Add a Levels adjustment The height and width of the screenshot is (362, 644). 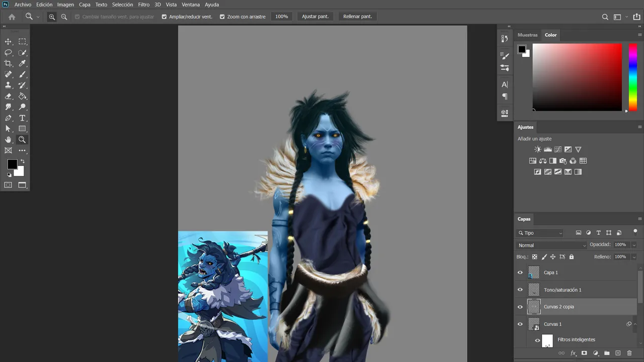(x=547, y=149)
